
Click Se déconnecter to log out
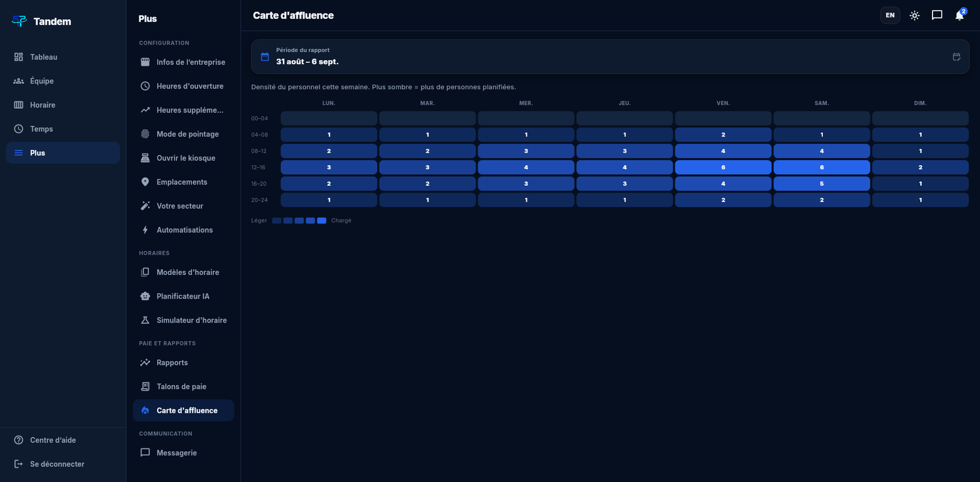tap(63, 464)
